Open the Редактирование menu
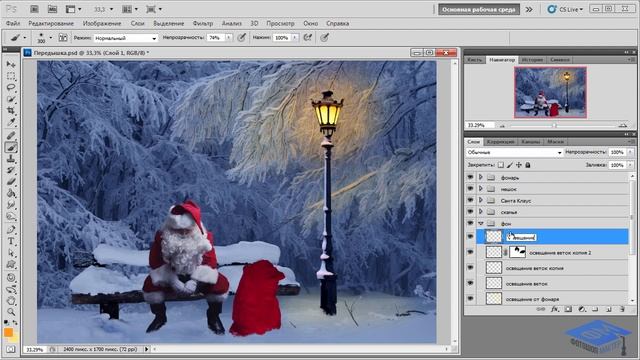This screenshot has width=640, height=360. tap(51, 23)
